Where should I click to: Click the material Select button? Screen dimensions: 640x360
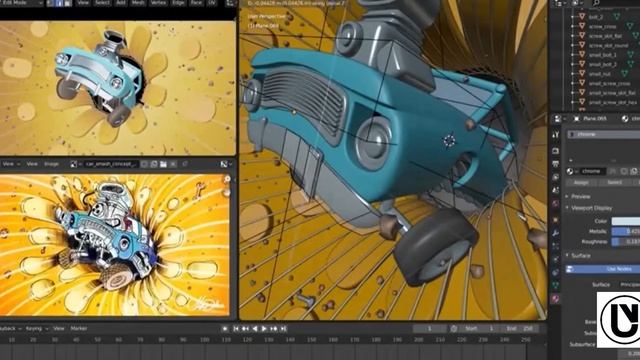[x=614, y=182]
